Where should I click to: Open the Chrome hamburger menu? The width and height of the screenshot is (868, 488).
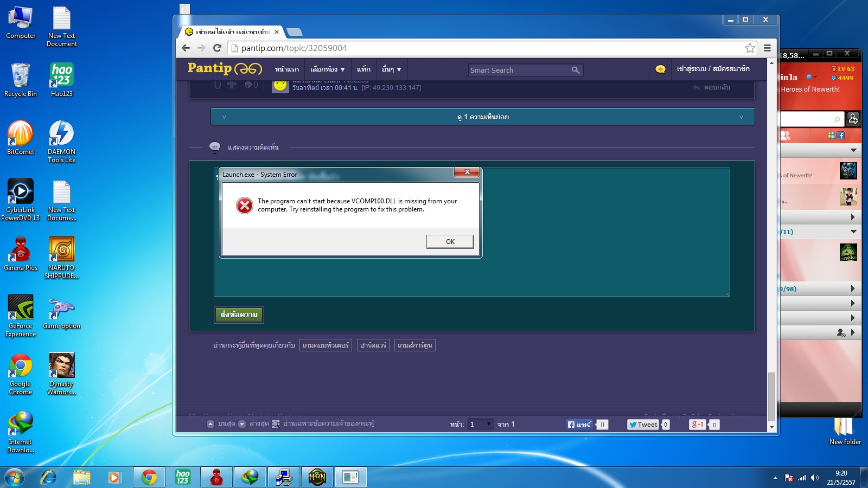pos(767,48)
